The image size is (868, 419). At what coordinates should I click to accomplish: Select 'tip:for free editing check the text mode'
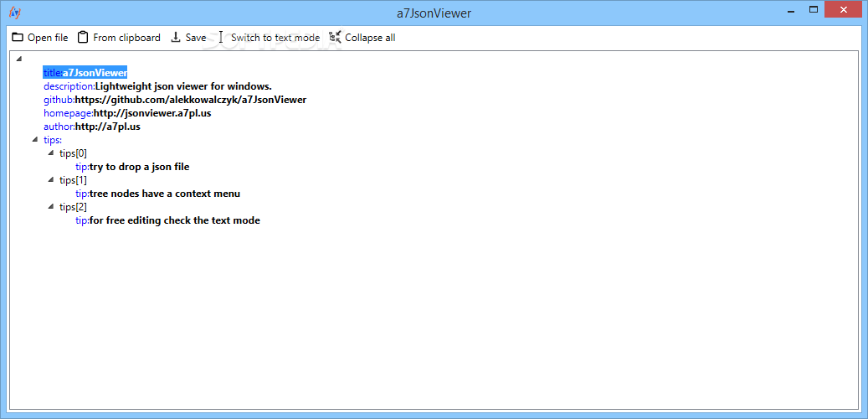coord(167,220)
